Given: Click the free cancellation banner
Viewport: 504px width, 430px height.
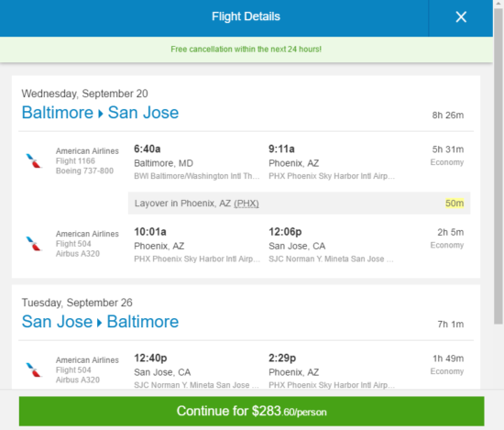Looking at the screenshot, I should click(247, 50).
